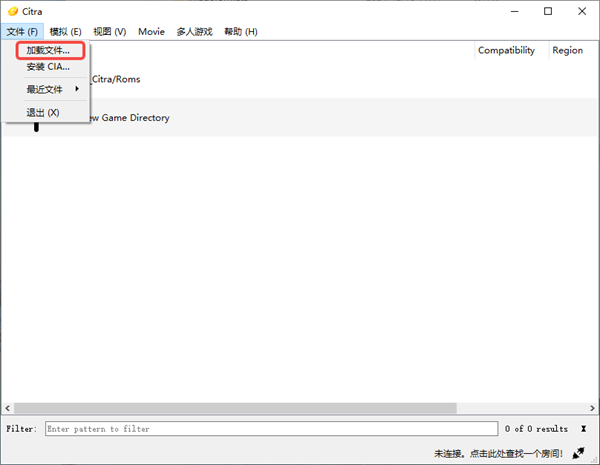This screenshot has width=600, height=465.
Task: Focus the filter pattern input field
Action: (272, 429)
